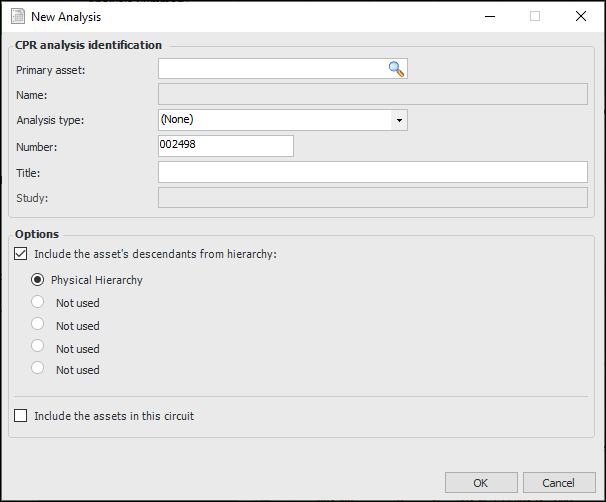The width and height of the screenshot is (606, 502).
Task: Click into the Primary asset text field
Action: point(272,69)
